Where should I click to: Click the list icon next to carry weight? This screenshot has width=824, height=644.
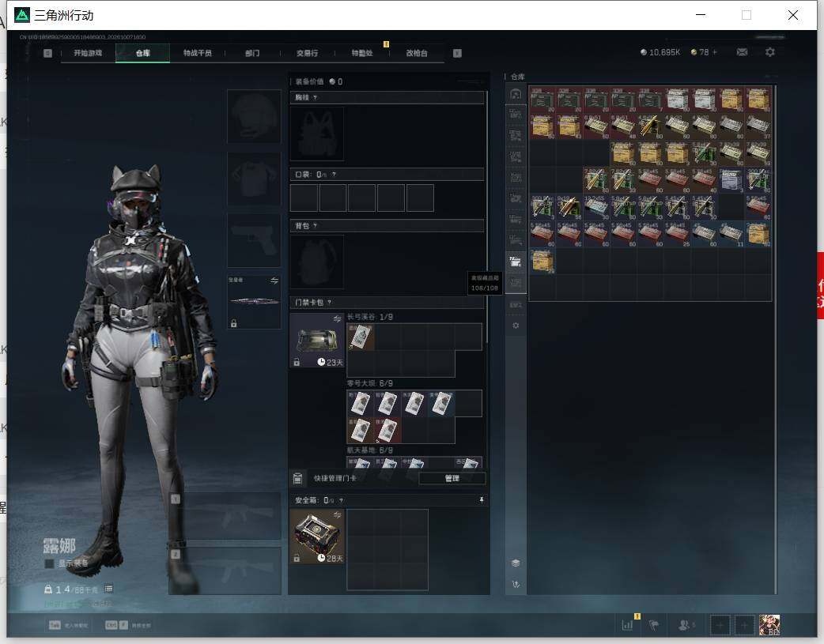(109, 589)
